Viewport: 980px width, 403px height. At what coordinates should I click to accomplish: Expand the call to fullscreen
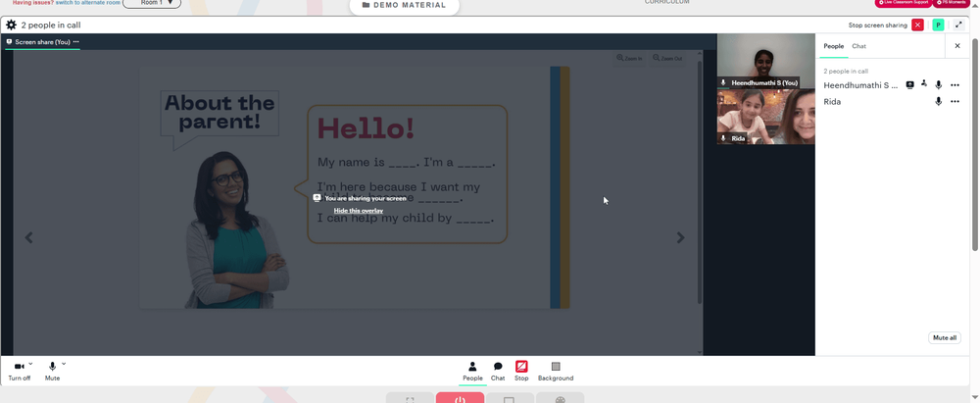coord(958,25)
